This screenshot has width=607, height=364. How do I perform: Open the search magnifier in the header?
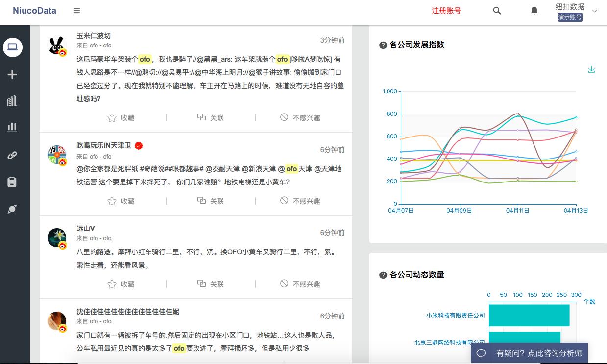[x=497, y=11]
